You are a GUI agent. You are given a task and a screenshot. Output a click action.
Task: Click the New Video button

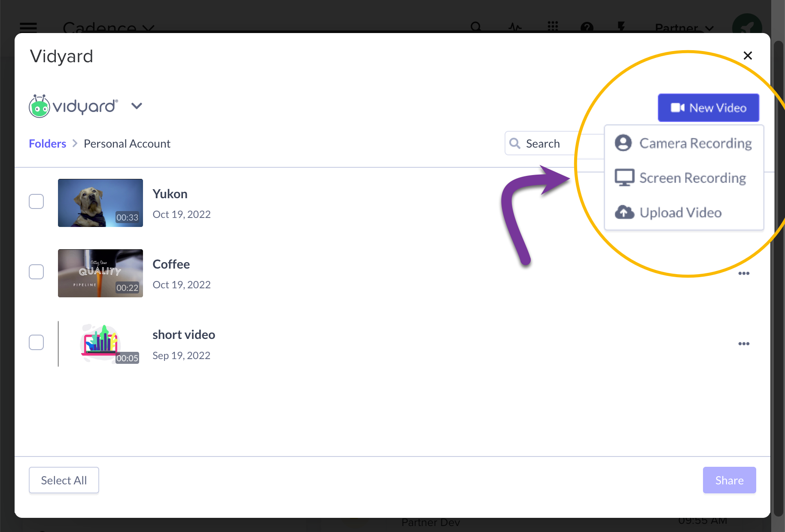pos(709,108)
